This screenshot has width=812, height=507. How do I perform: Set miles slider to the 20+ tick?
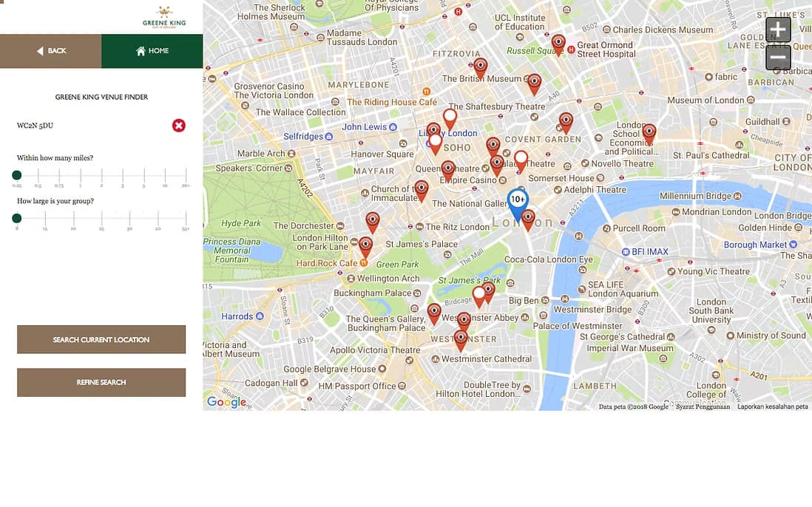186,175
